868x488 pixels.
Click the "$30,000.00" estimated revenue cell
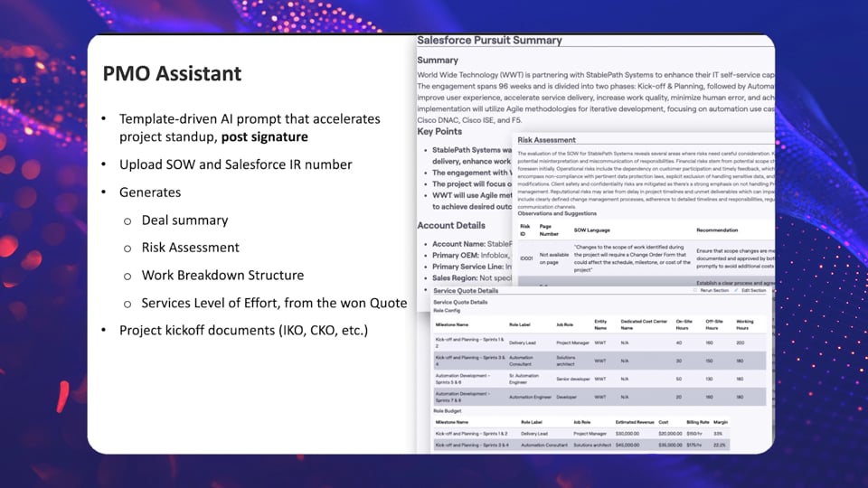(x=627, y=434)
